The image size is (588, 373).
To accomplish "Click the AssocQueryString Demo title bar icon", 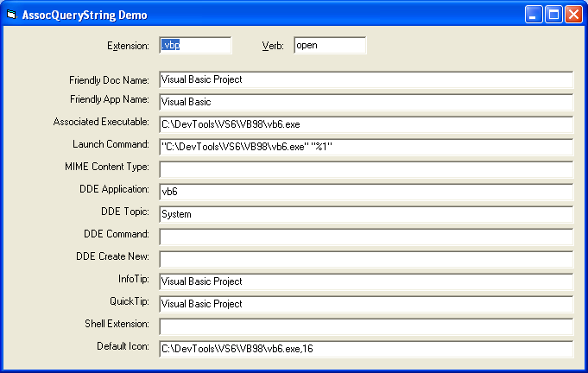I will [x=11, y=15].
